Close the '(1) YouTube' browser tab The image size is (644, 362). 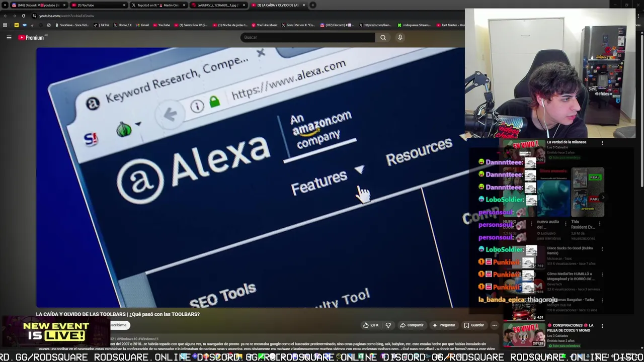tap(124, 5)
